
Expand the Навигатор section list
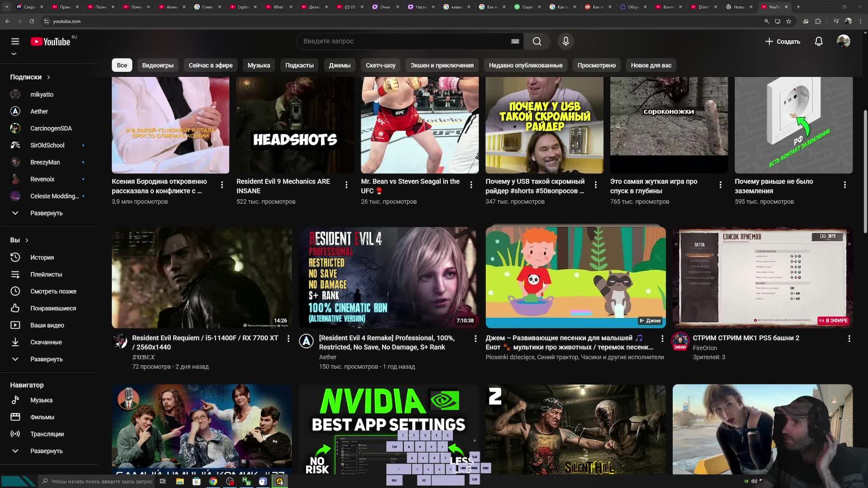tap(46, 451)
